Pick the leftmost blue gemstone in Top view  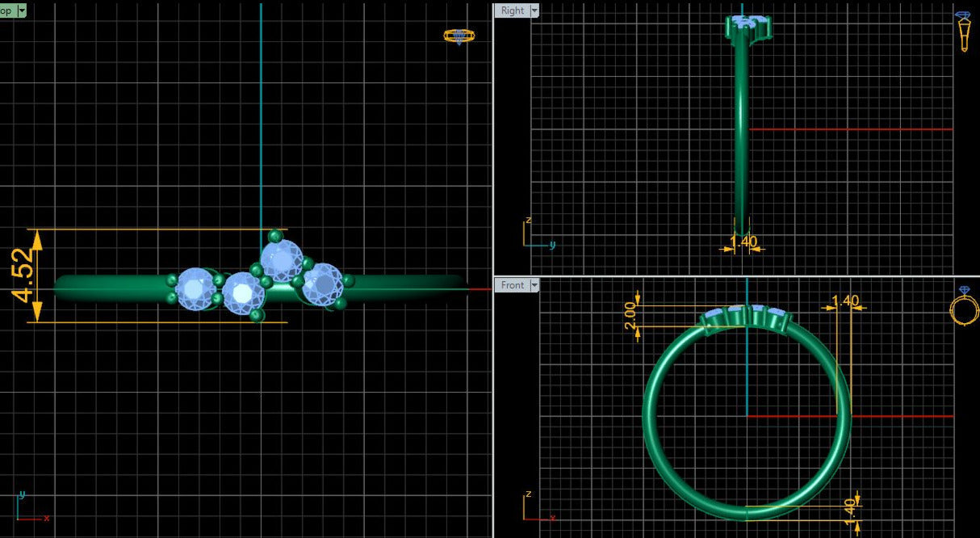click(x=195, y=288)
